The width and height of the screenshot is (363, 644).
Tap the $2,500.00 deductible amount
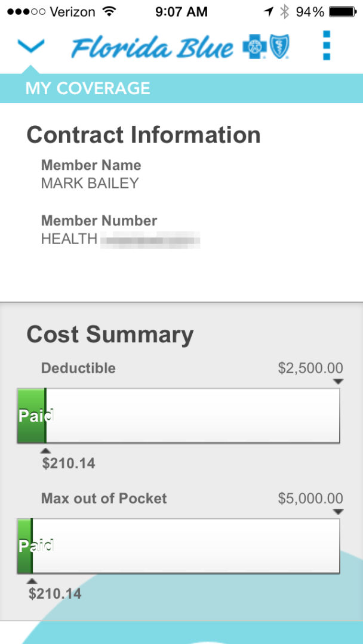311,368
